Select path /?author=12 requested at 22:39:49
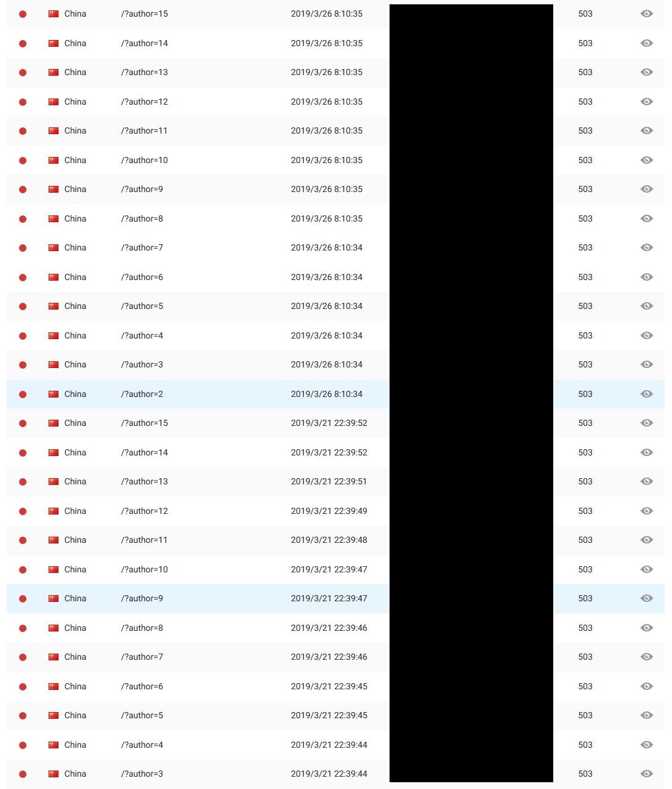Screen dimensions: 672x789 point(145,511)
